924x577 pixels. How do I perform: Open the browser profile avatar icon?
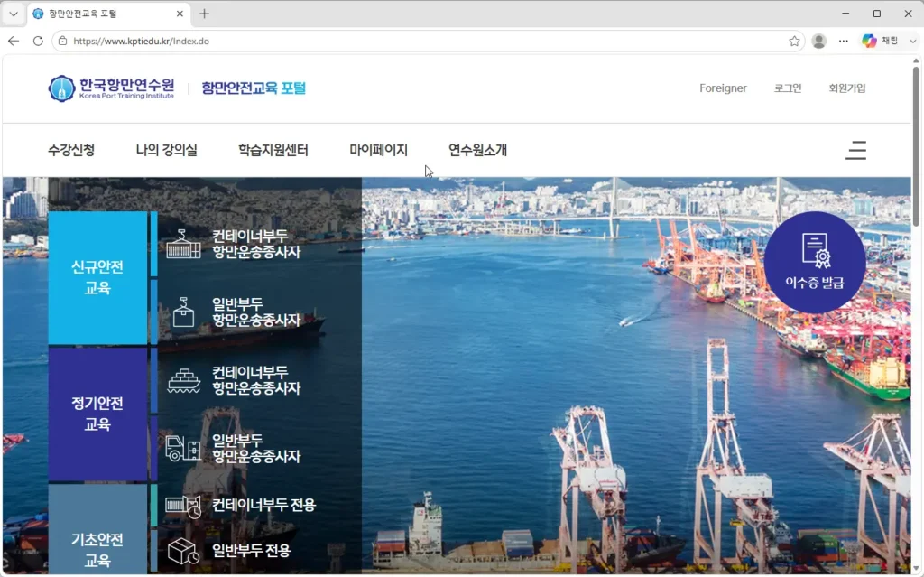pyautogui.click(x=818, y=41)
